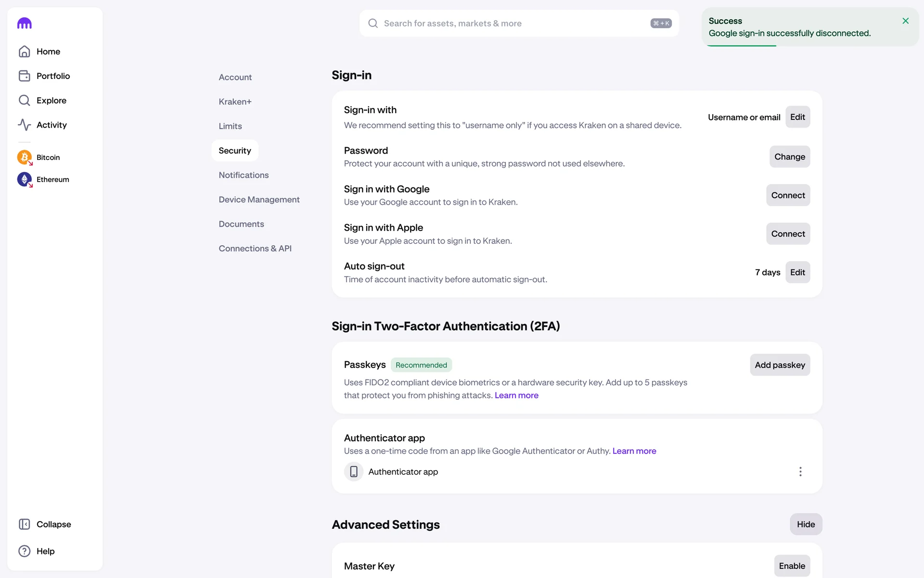The height and width of the screenshot is (578, 924).
Task: Connect Sign in with Apple
Action: [x=788, y=234]
